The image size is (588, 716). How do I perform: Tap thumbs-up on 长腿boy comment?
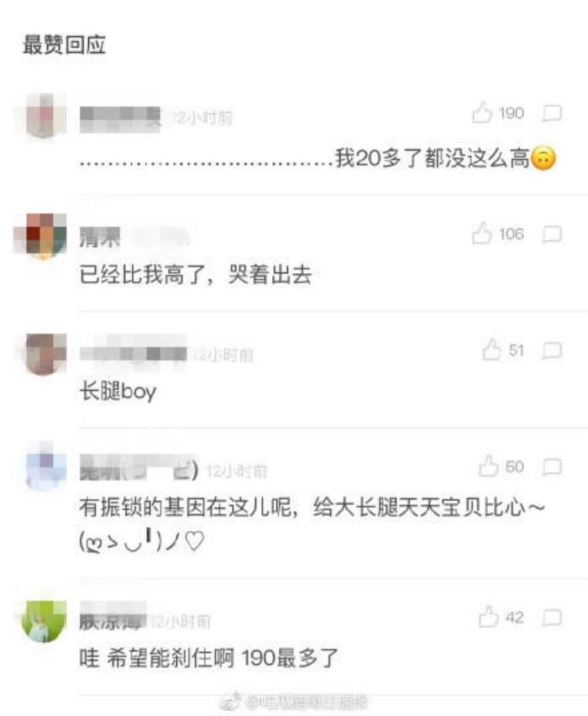point(491,350)
